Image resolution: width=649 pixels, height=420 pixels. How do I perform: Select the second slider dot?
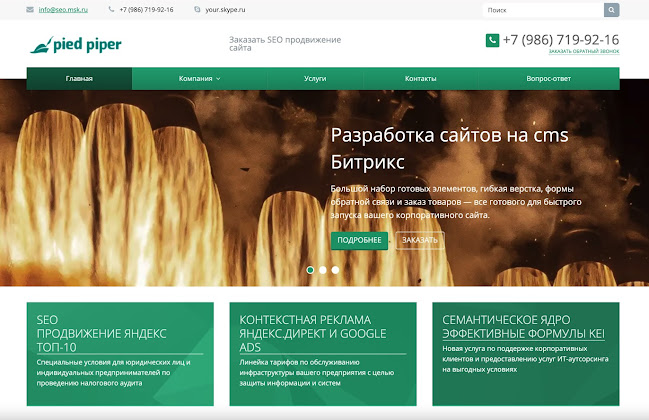(x=323, y=270)
